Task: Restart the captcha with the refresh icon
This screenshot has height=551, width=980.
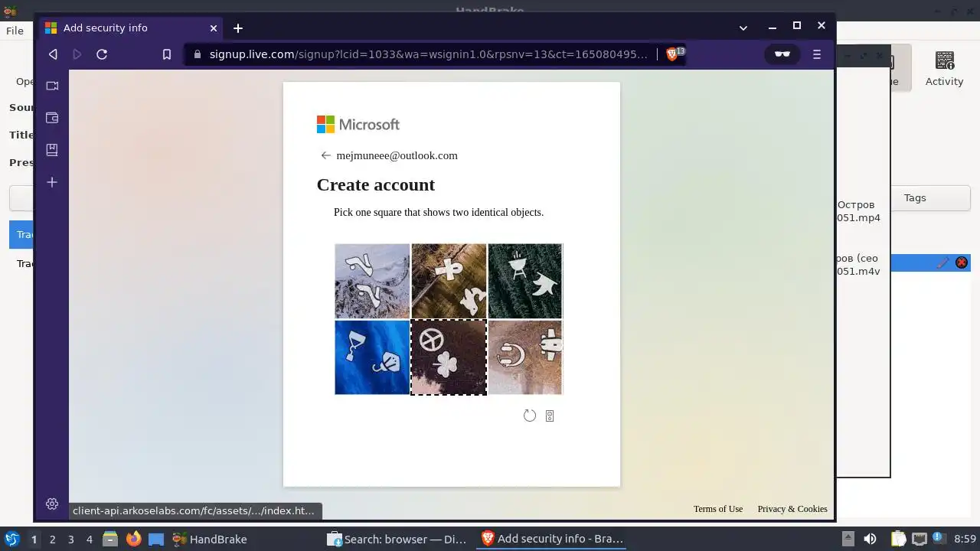Action: 529,416
